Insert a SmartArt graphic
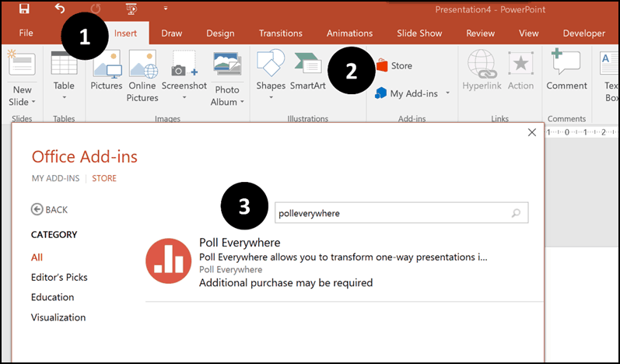 (x=308, y=71)
